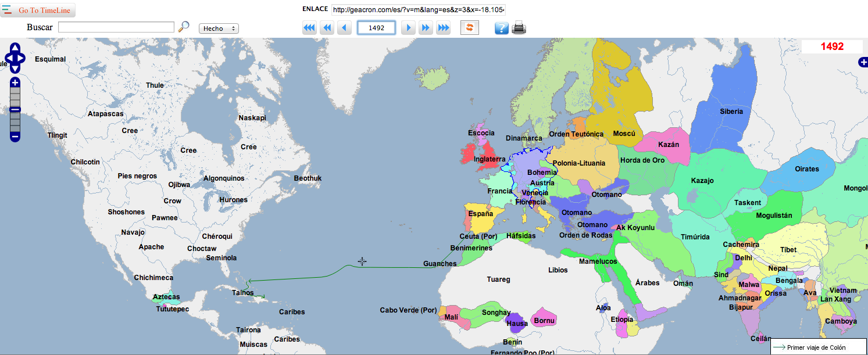Viewport: 868px width, 355px height.
Task: Jump to latest year with triple-right arrow
Action: coord(443,27)
